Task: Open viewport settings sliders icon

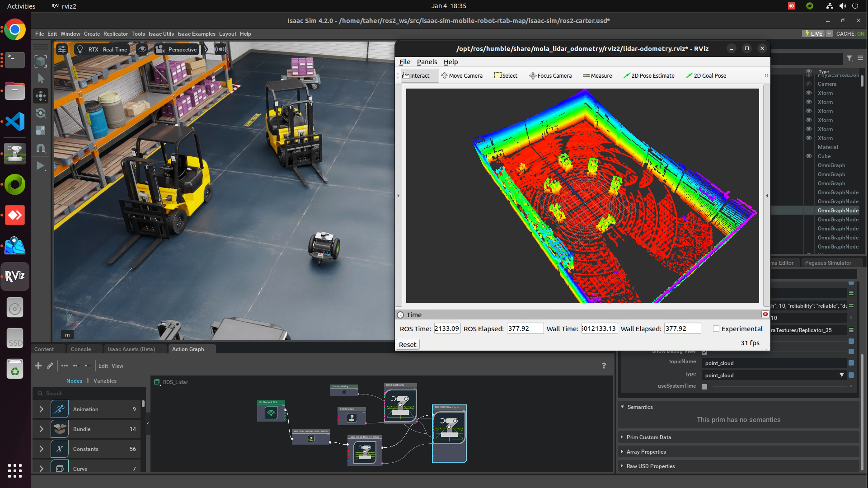Action: click(62, 49)
